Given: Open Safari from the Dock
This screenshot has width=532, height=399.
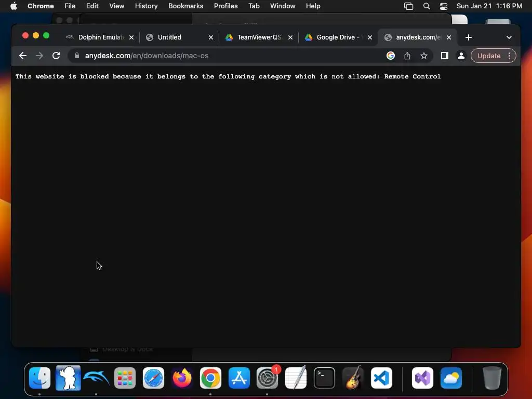Looking at the screenshot, I should click(153, 378).
